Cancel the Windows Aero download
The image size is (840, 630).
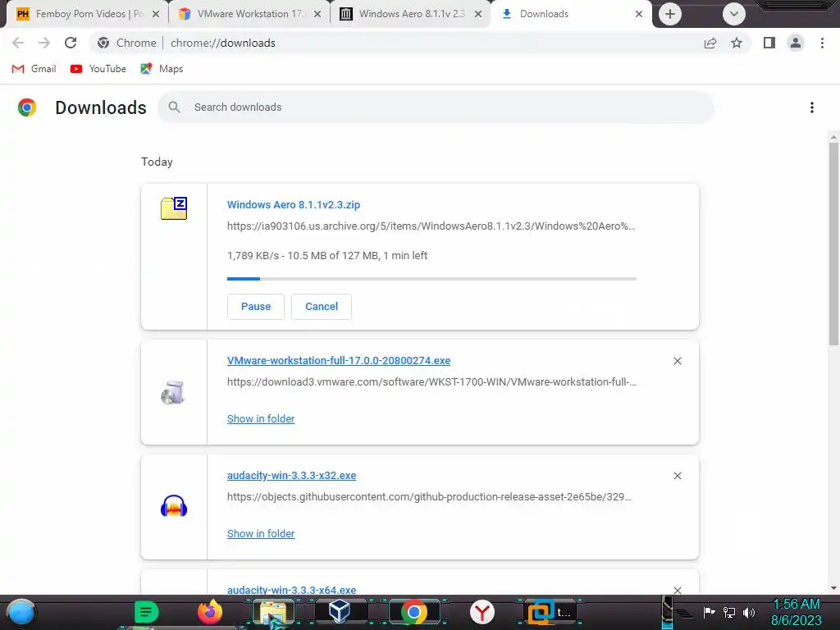pyautogui.click(x=322, y=307)
